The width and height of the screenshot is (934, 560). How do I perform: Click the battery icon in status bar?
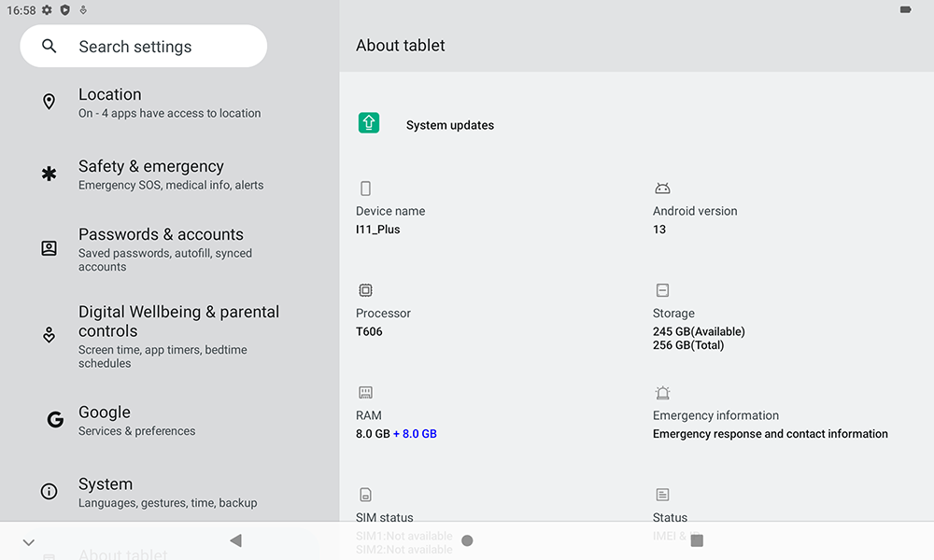(904, 9)
